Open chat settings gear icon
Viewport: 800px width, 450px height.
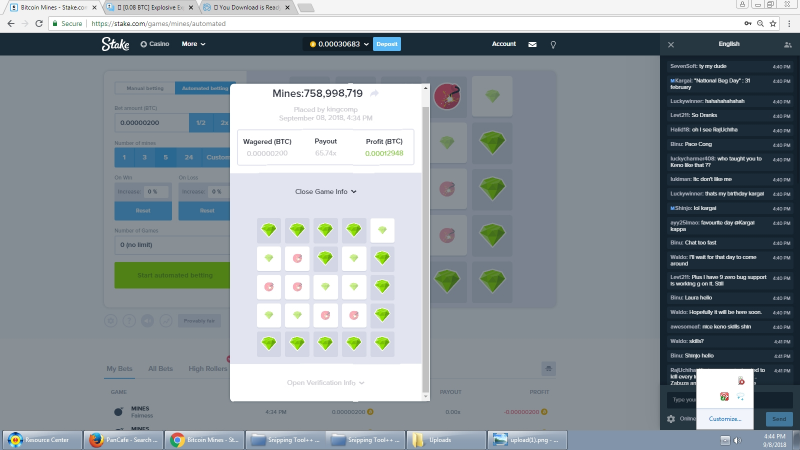671,419
